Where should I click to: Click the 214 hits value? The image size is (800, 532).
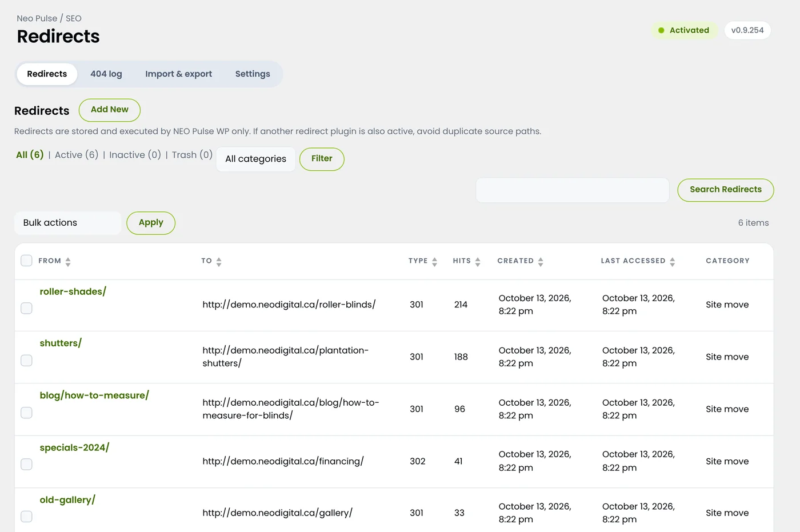461,305
